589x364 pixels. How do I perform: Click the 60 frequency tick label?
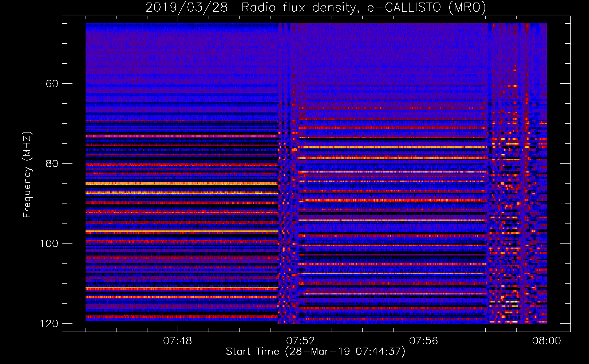tap(52, 84)
